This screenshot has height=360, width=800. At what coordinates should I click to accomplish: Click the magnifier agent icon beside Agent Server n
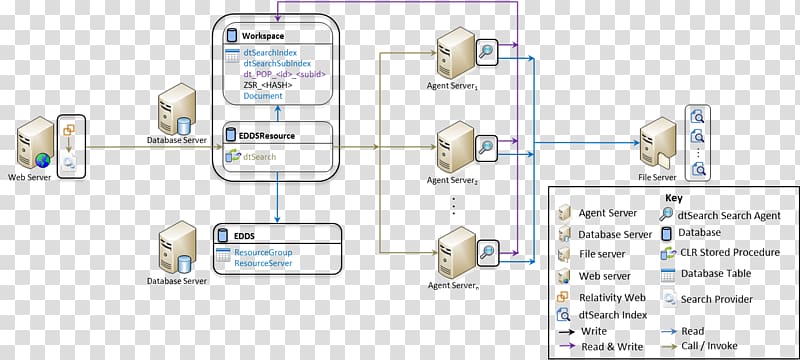487,251
